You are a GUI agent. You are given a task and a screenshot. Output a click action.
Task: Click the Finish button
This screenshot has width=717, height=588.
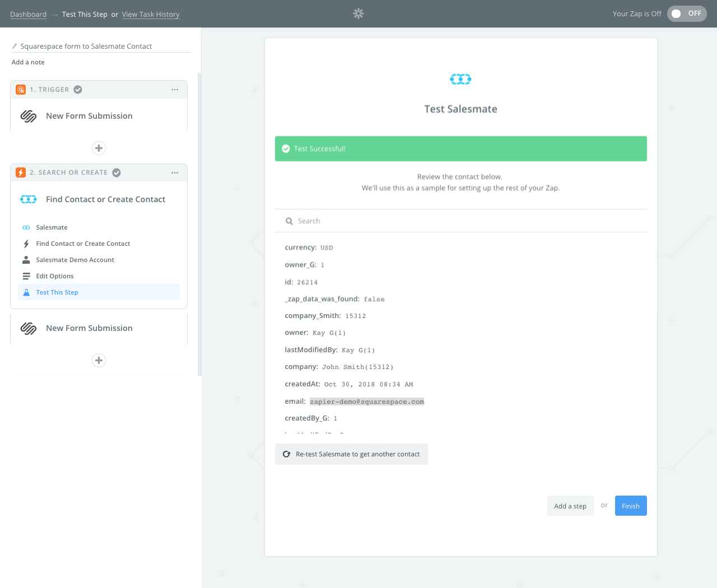tap(631, 506)
